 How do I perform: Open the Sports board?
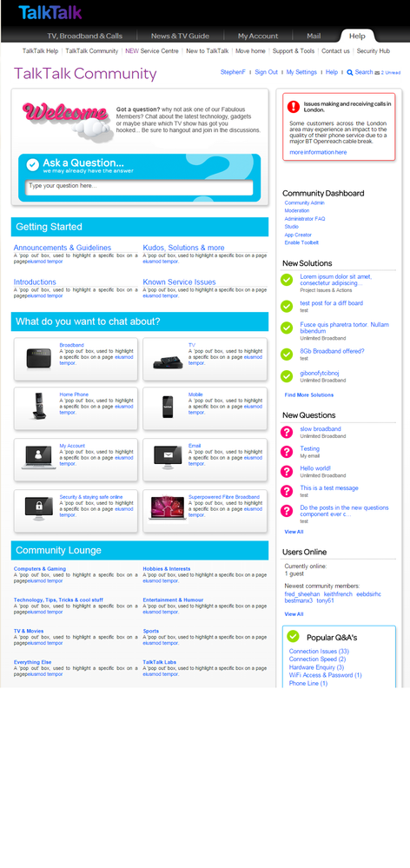tap(150, 631)
